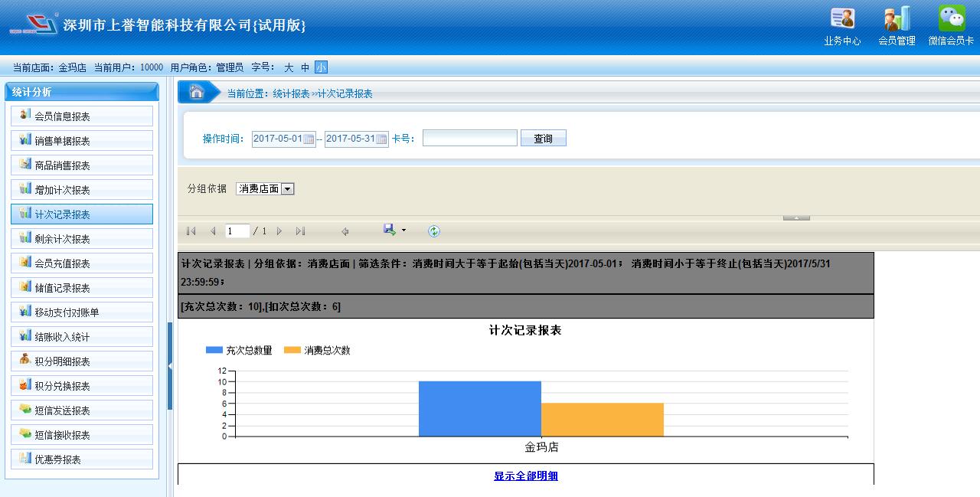
Task: Click the 查询 button
Action: (x=543, y=139)
